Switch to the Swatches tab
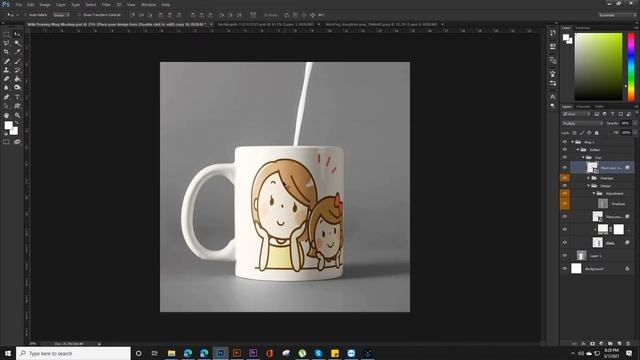Screen dimensions: 640x360 pyautogui.click(x=582, y=28)
